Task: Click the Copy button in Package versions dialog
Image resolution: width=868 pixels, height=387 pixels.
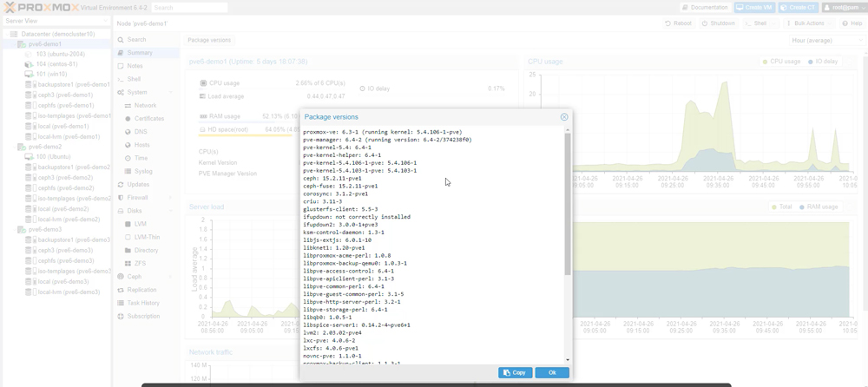Action: (x=516, y=372)
